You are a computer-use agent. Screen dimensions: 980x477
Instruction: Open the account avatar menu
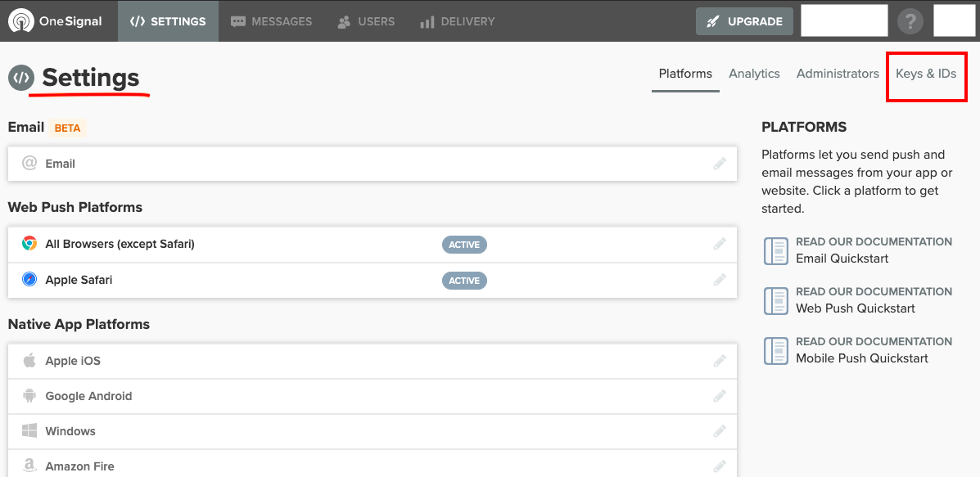(x=954, y=20)
